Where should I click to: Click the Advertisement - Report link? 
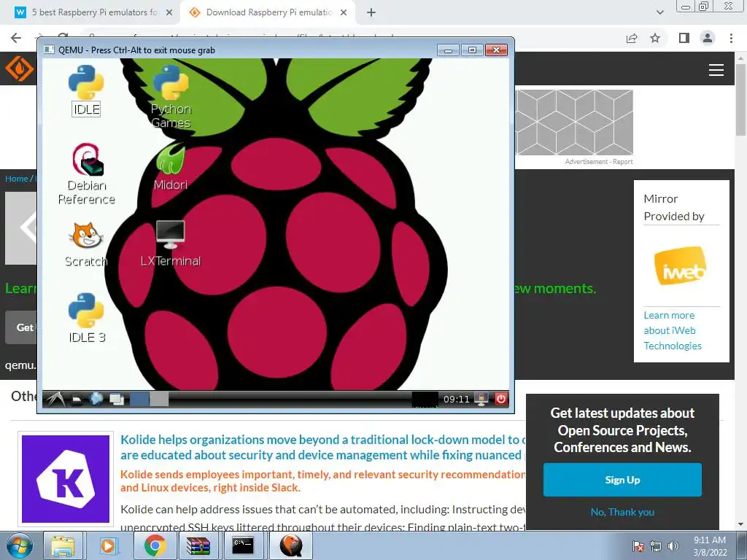point(599,162)
